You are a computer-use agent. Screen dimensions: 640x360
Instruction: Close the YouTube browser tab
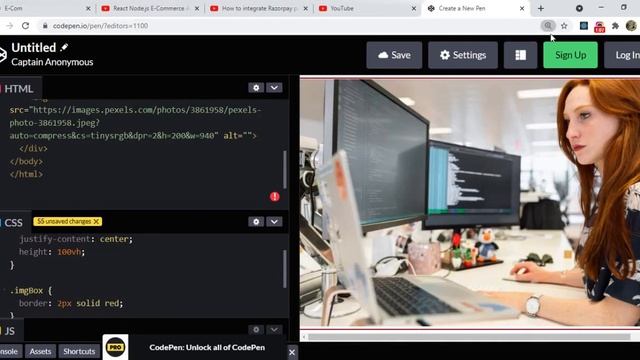[413, 8]
